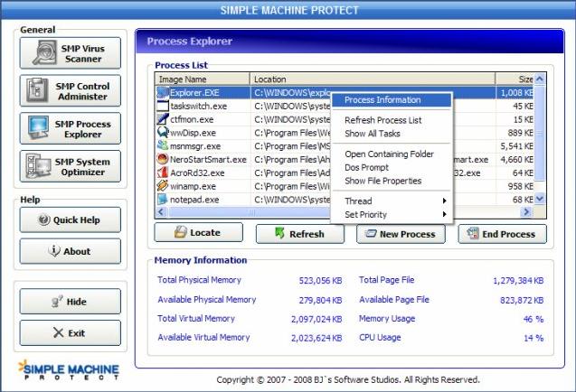Screen dimensions: 576x392
Task: Click the 1,279,384 KB page file value
Action: [518, 281]
